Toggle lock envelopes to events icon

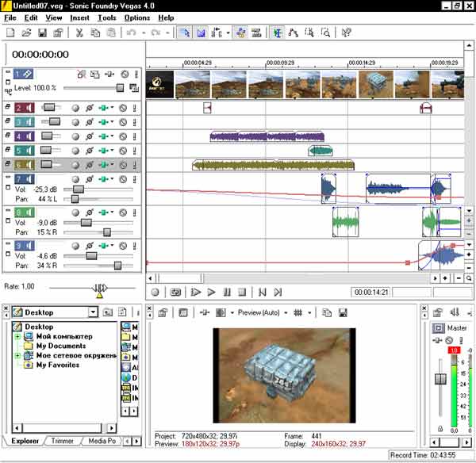click(x=240, y=33)
